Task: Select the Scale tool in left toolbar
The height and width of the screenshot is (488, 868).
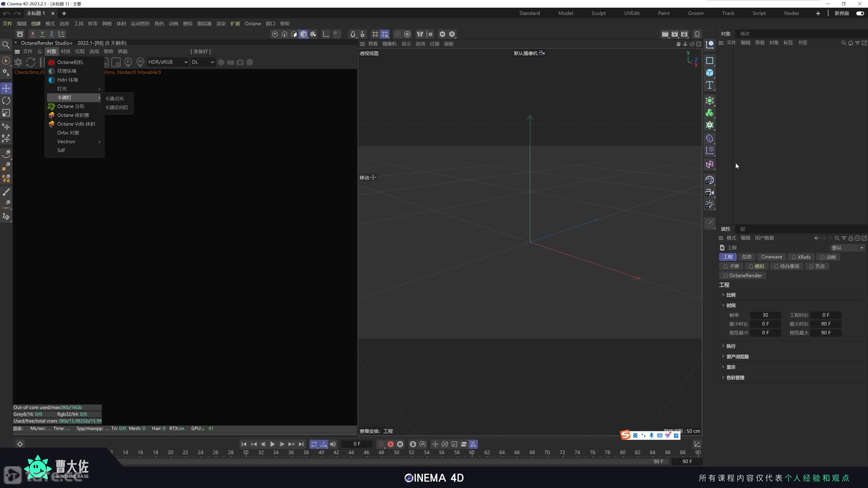Action: coord(6,113)
